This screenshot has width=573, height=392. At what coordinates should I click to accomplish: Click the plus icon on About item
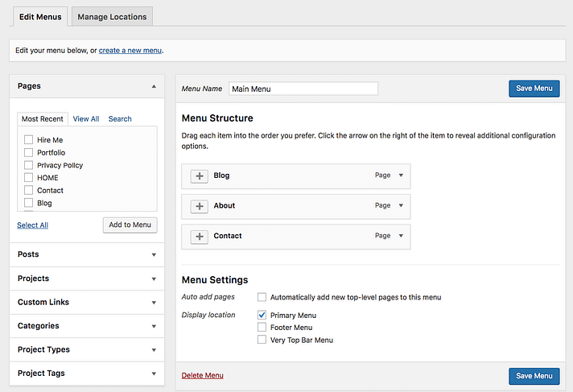tap(199, 206)
